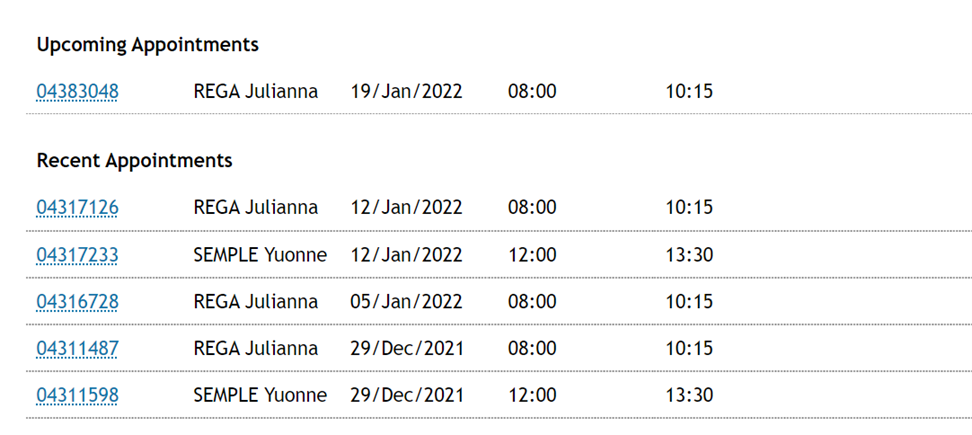
Task: Open appointment link 04317126
Action: coord(77,207)
